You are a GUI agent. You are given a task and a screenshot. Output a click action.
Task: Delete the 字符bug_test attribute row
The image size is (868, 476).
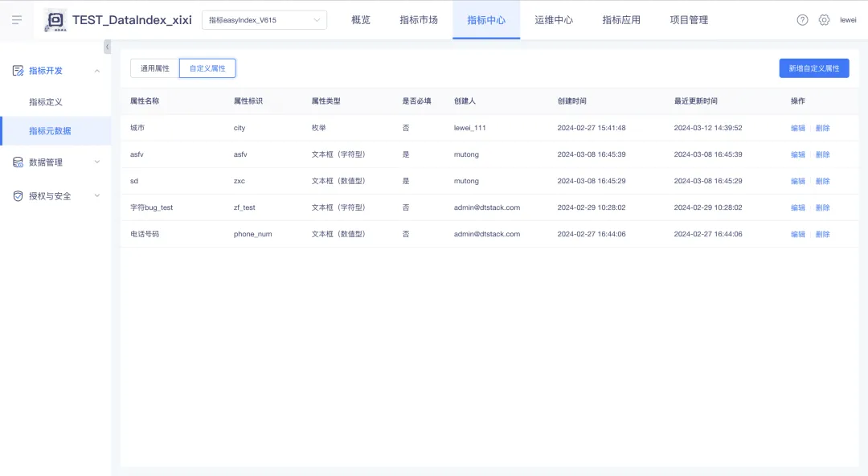pos(823,207)
